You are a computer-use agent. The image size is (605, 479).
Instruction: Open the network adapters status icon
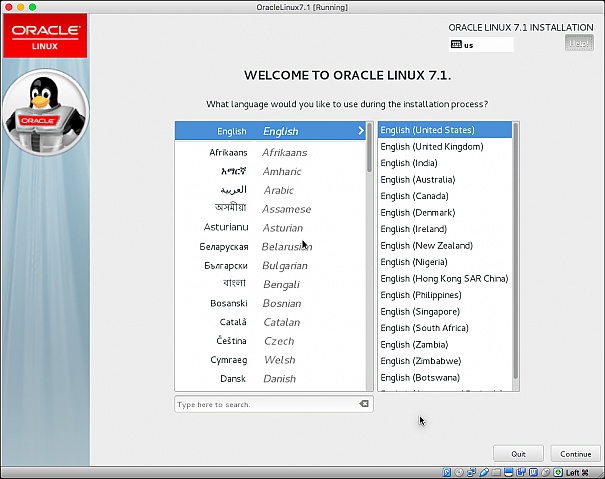click(471, 472)
